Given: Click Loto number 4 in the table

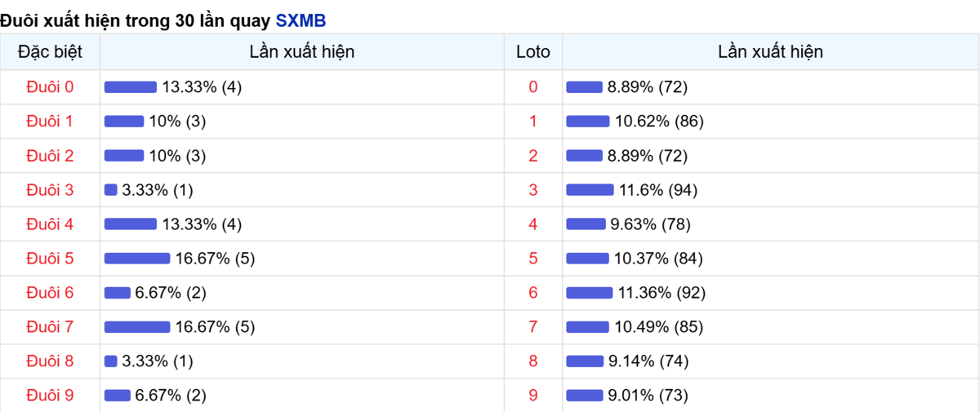Looking at the screenshot, I should [533, 224].
